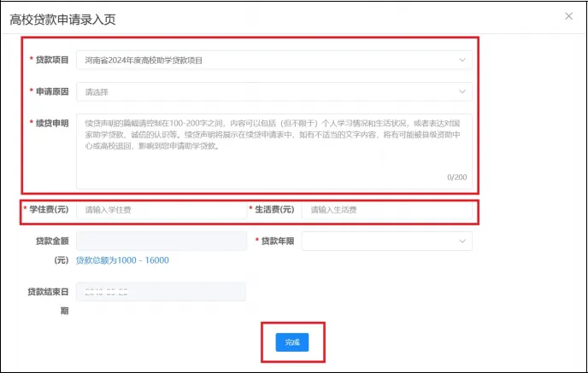Click the chevron arrow in 申请原因 field
The height and width of the screenshot is (373, 588).
(462, 91)
